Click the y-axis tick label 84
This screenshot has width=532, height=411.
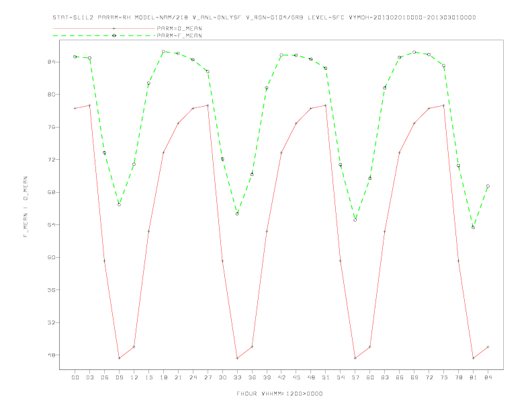[x=52, y=62]
